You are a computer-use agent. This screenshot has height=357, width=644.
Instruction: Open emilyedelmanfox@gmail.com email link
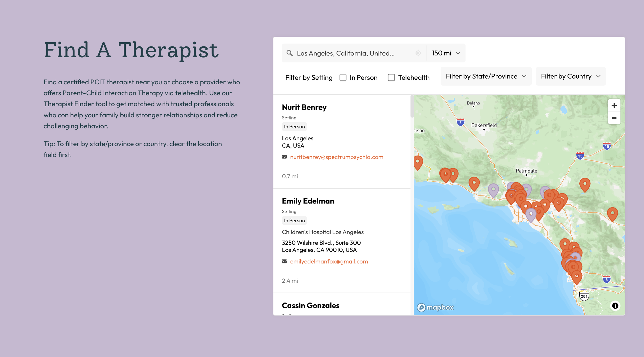click(x=329, y=261)
